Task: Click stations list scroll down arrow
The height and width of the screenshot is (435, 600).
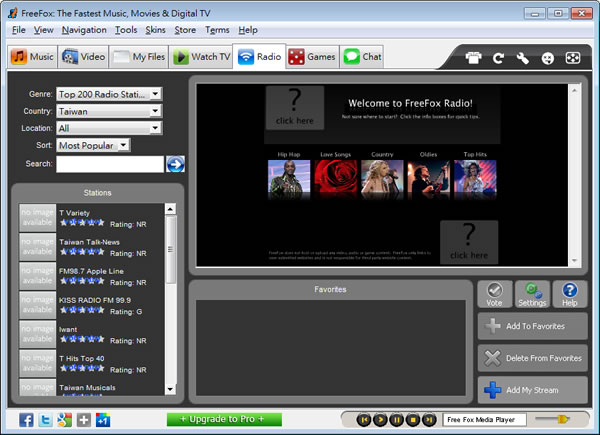Action: click(170, 389)
